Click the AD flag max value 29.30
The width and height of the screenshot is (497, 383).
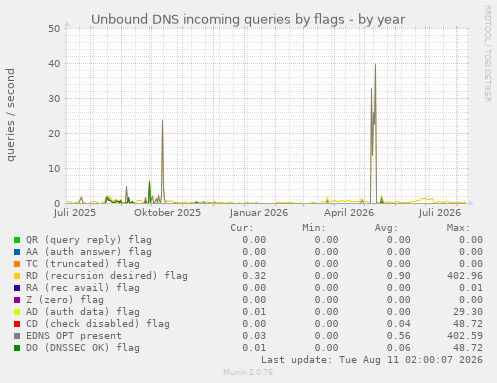468,312
